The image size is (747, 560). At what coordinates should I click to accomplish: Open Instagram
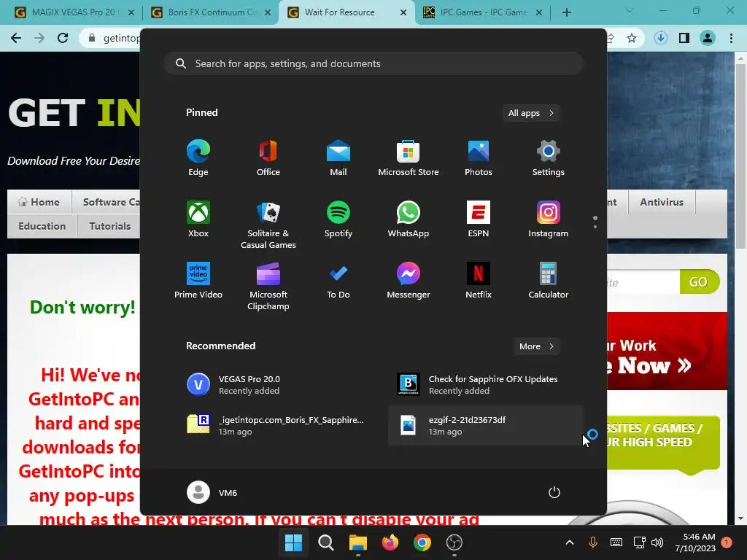[x=549, y=219]
